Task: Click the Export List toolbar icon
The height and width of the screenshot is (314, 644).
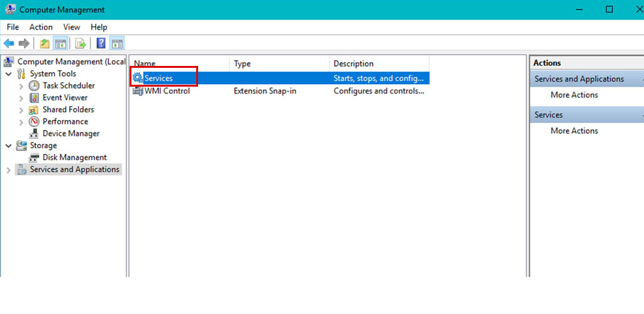Action: tap(80, 43)
